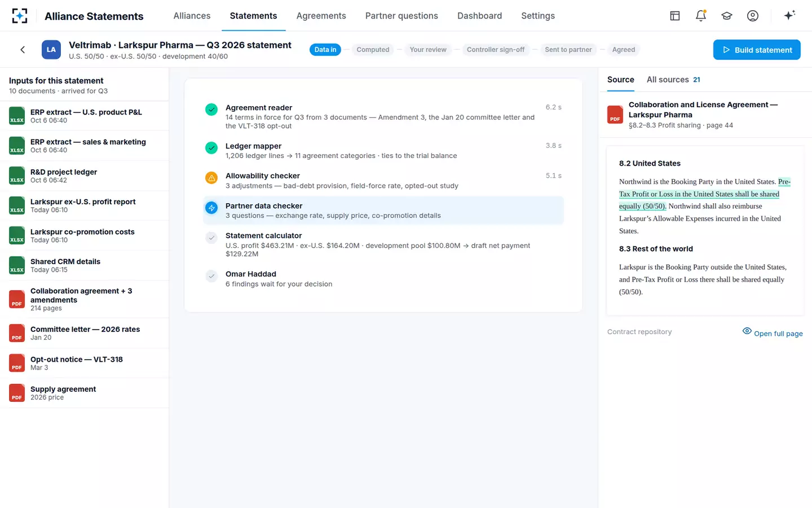Click the Inputs for this statement heading
Viewport: 812px width, 508px height.
click(56, 81)
